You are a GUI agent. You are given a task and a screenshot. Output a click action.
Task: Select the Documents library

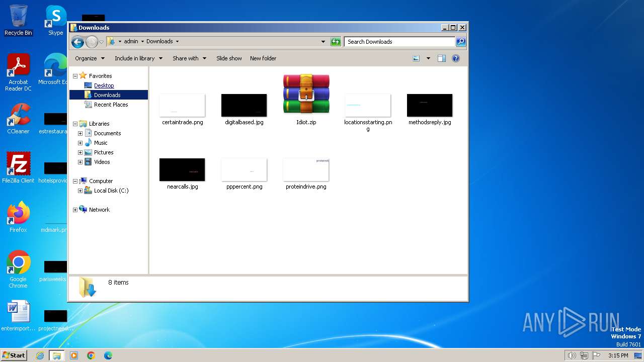coord(107,133)
